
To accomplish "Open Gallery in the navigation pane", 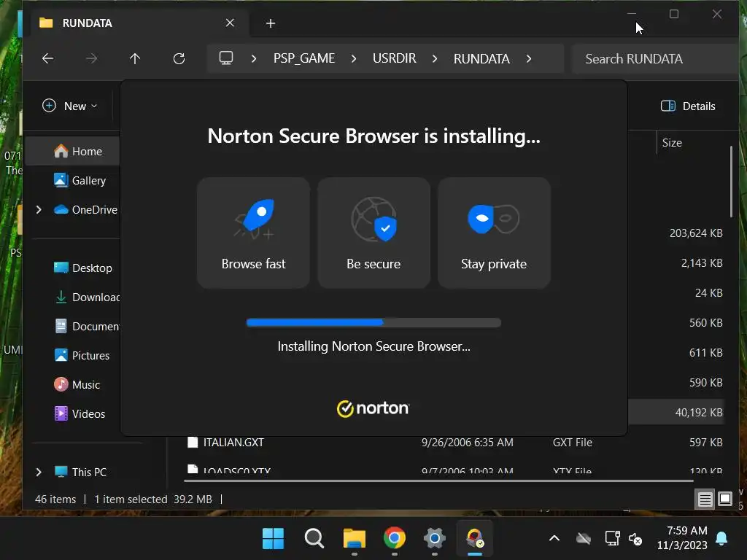I will tap(80, 181).
